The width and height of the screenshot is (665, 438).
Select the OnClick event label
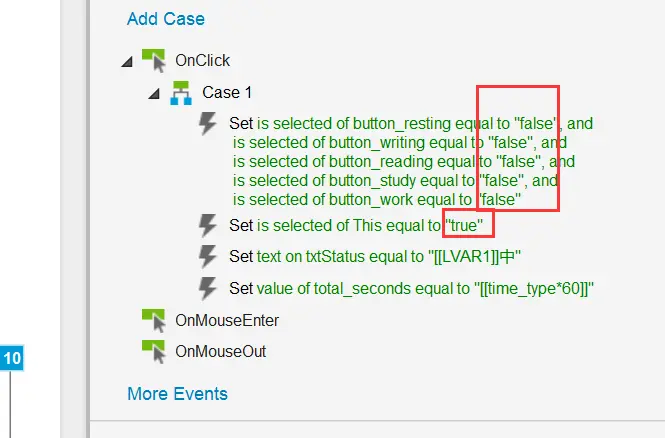pyautogui.click(x=202, y=61)
